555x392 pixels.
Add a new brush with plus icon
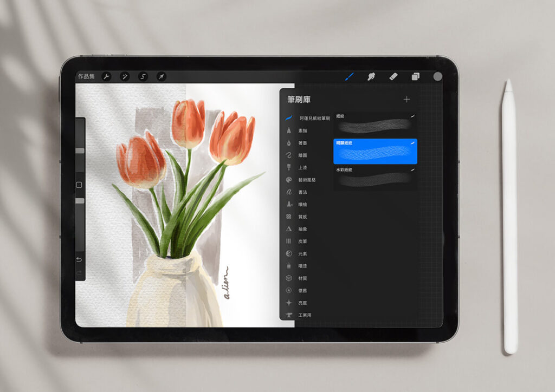tap(406, 99)
